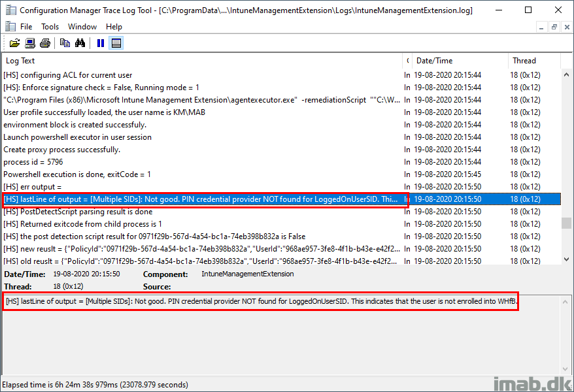The image size is (574, 392).
Task: Click the Open on Server computer icon
Action: (x=29, y=43)
